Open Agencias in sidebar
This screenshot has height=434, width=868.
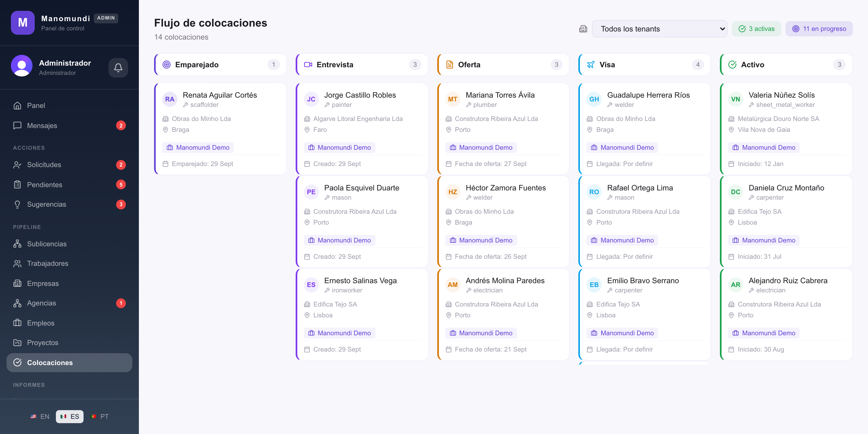69,303
